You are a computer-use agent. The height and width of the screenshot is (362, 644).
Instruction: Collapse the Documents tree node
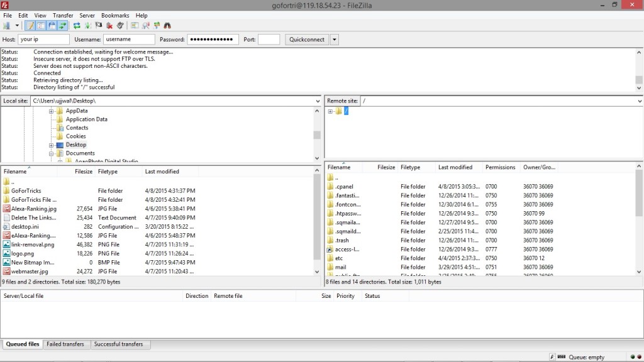point(52,154)
